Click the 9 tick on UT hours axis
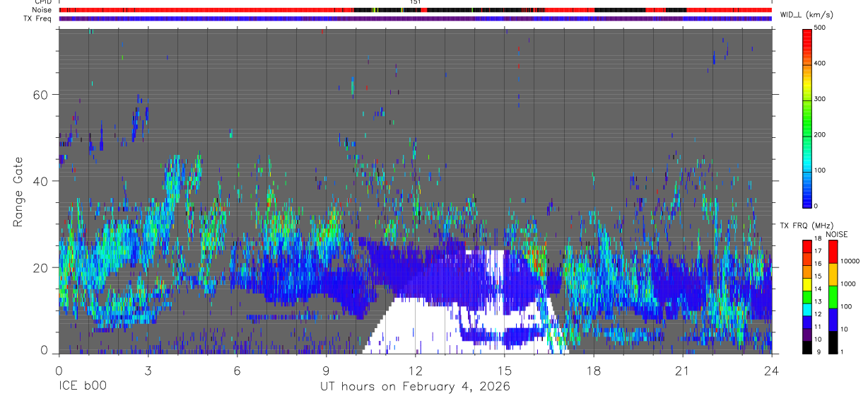868x401 pixels. pos(327,370)
